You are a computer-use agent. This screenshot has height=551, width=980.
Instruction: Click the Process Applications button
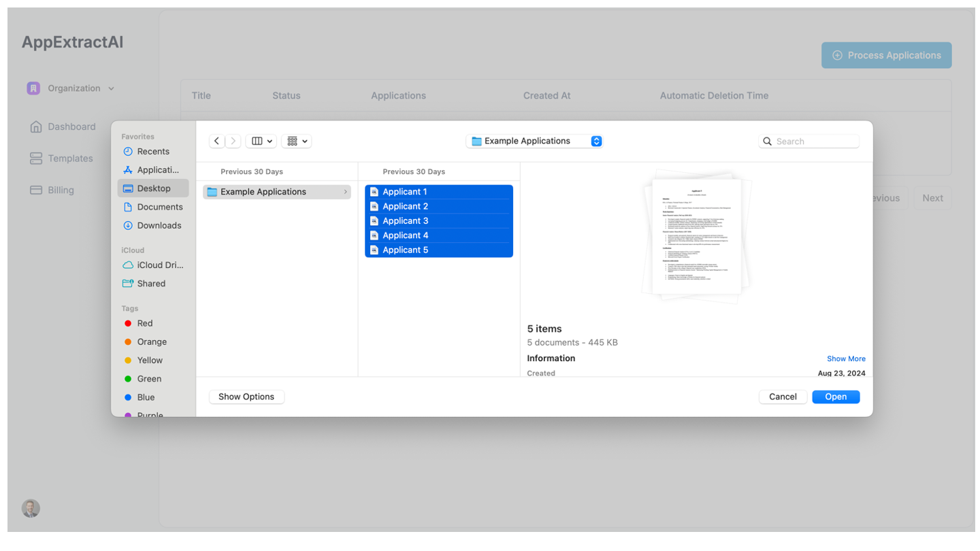[x=886, y=55]
